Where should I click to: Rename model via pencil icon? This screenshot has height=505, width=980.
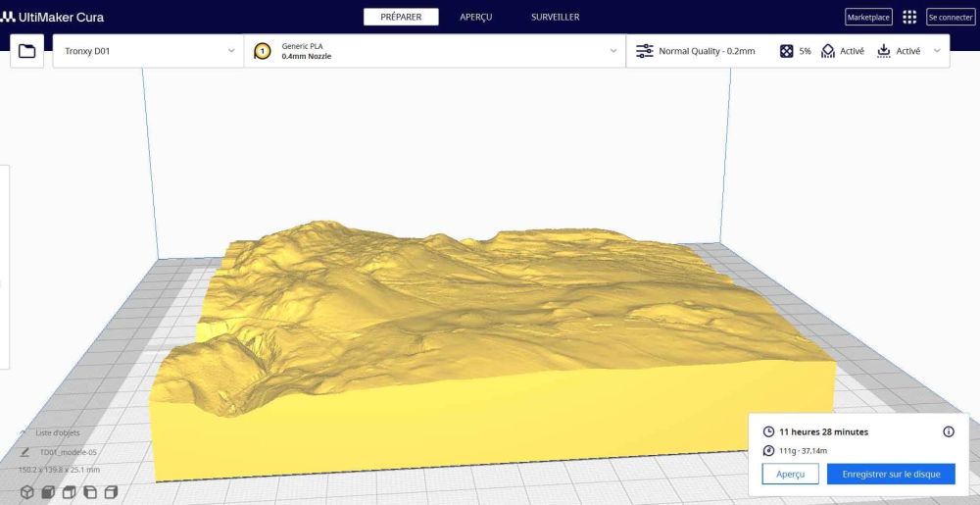coord(25,452)
